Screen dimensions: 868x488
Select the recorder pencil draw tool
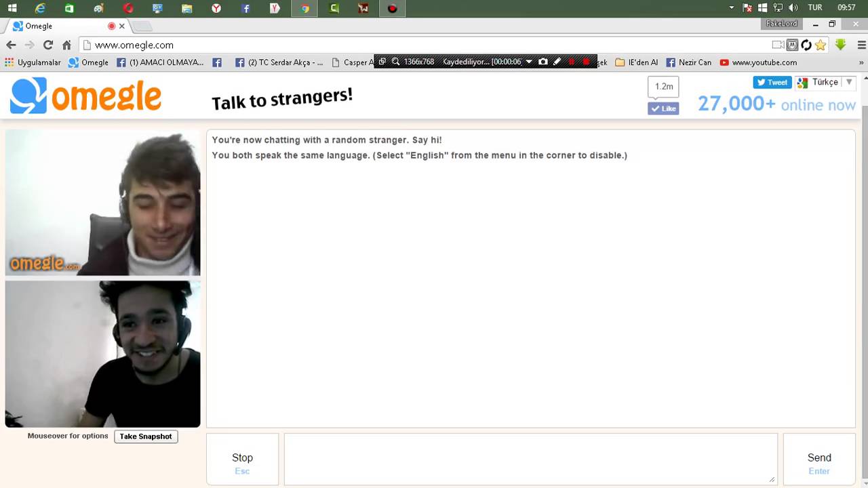[557, 62]
